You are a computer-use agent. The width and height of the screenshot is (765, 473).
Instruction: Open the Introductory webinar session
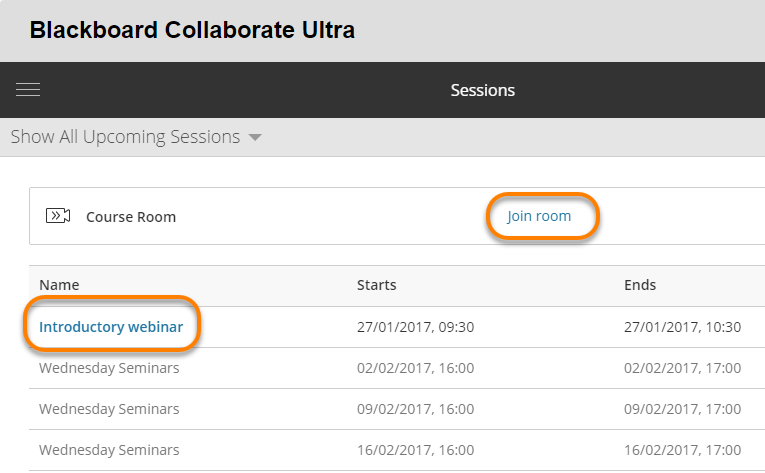111,327
